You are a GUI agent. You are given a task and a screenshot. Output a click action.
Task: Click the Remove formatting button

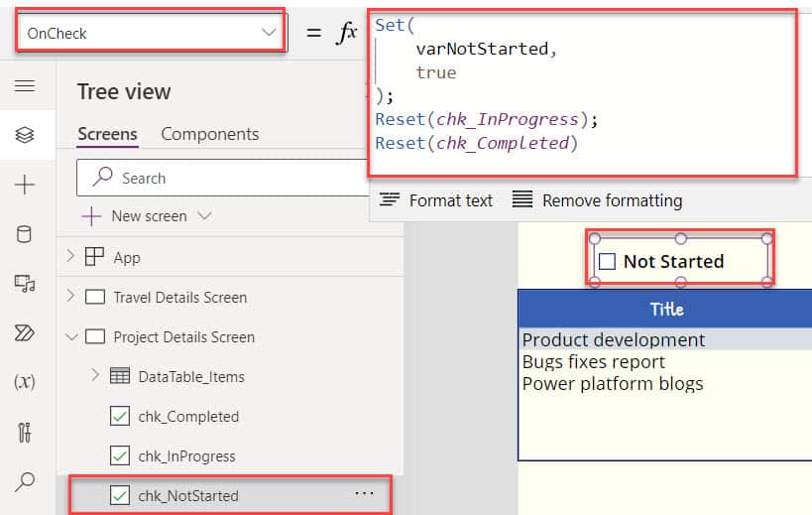click(598, 200)
